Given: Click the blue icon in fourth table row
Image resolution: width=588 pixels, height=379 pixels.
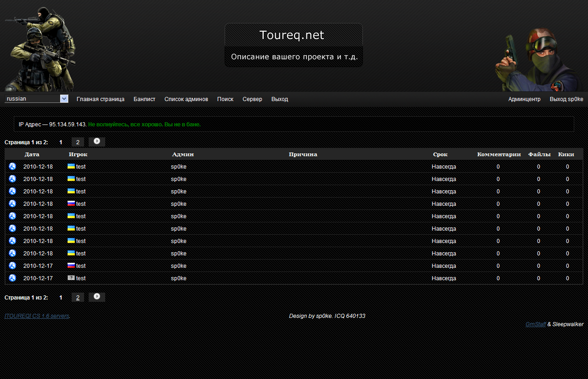Looking at the screenshot, I should click(x=12, y=204).
